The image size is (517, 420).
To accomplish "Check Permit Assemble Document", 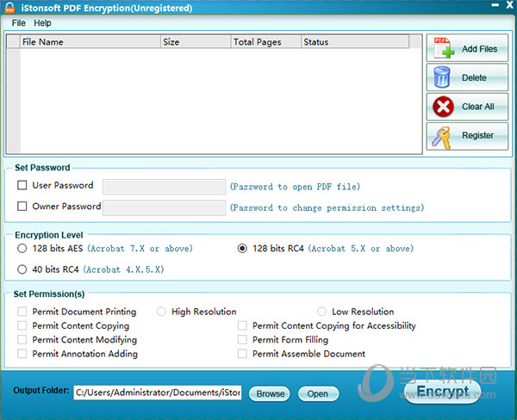I will (242, 354).
